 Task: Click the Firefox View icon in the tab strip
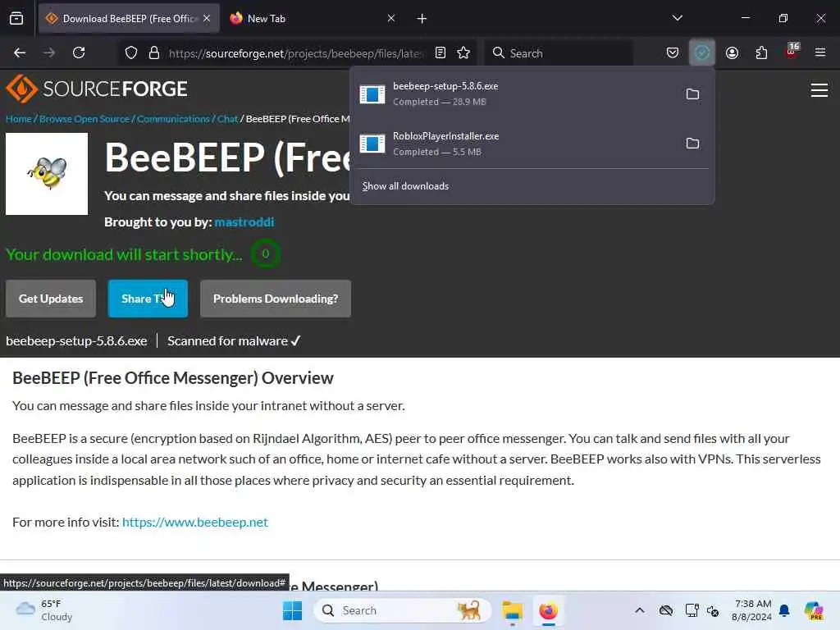(16, 19)
